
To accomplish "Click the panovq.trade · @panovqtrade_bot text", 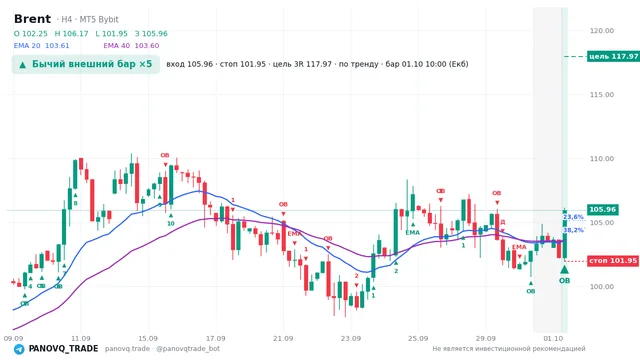I will (162, 349).
